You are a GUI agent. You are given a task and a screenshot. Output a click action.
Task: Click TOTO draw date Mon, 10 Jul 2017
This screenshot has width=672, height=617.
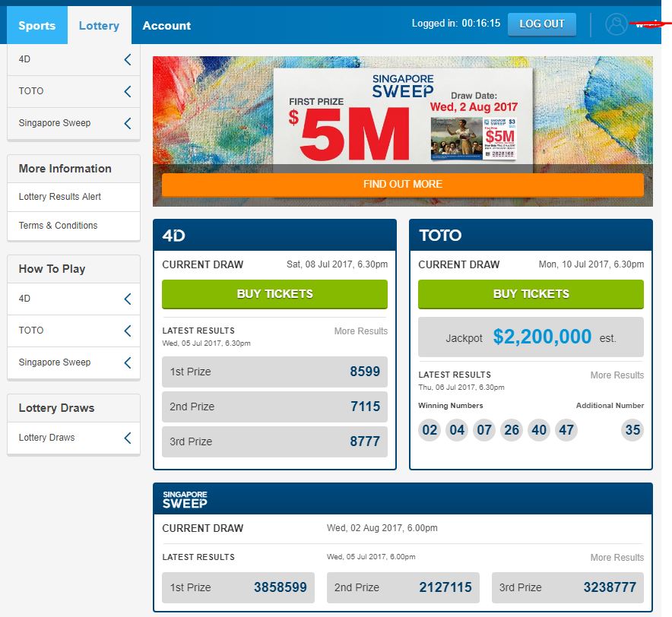[591, 264]
